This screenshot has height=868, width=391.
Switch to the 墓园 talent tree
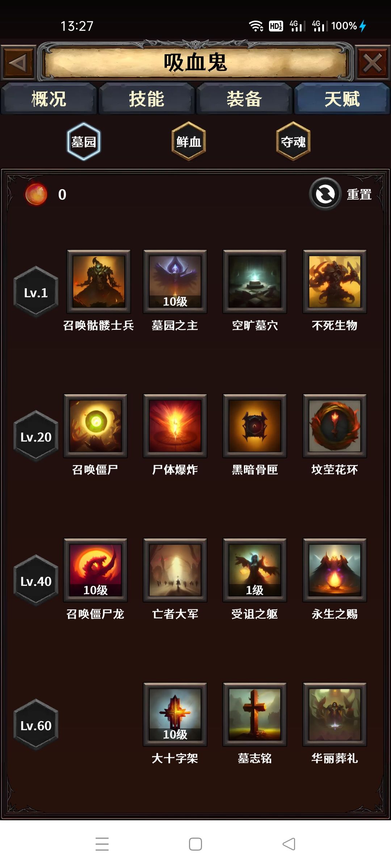(x=84, y=141)
